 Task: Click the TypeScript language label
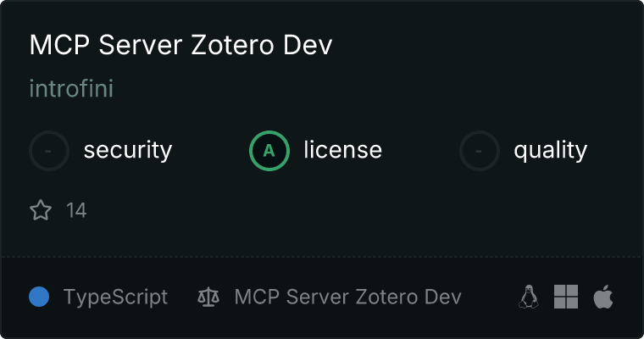tap(115, 297)
